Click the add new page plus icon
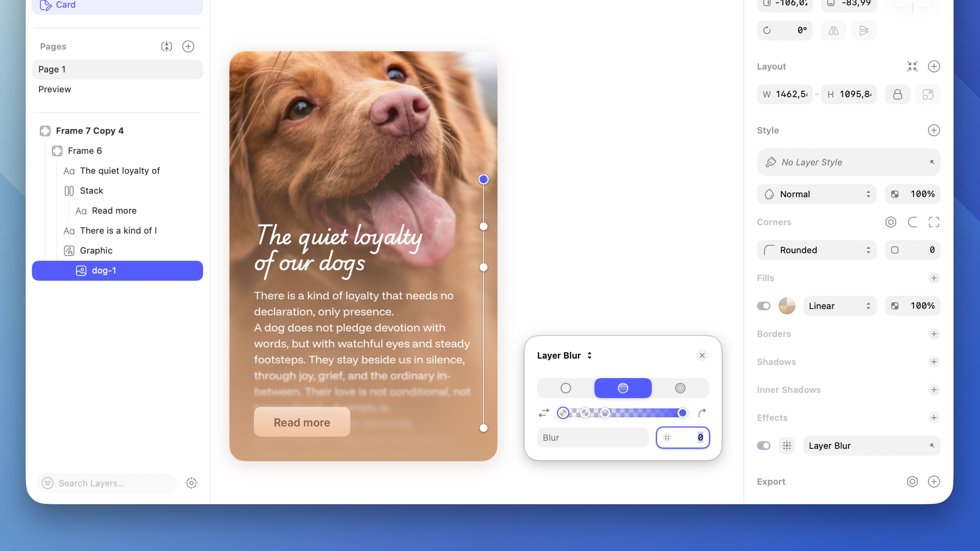 click(x=188, y=46)
